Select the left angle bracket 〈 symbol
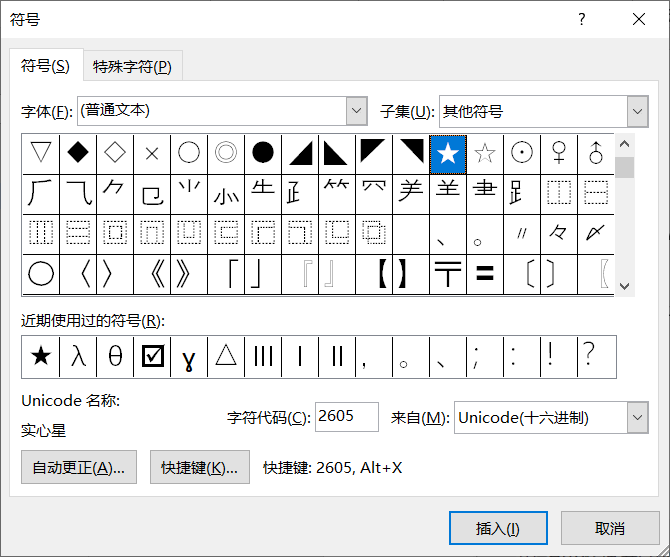Viewport: 670px width, 557px height. click(78, 274)
